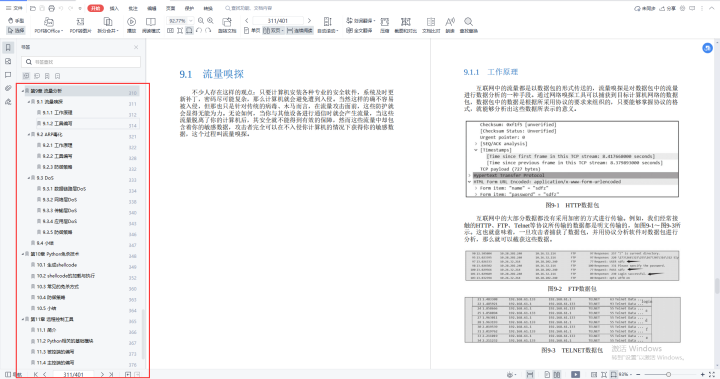Click the bookmark search field
This screenshot has width=720, height=379.
click(x=81, y=62)
